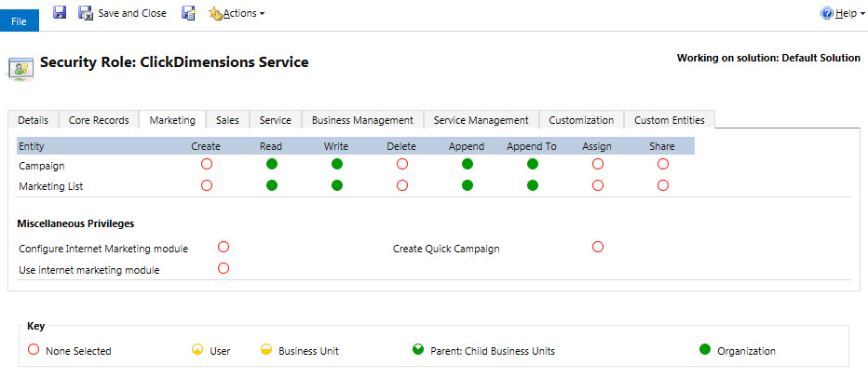
Task: Click the Save floppy disk icon
Action: coord(60,12)
